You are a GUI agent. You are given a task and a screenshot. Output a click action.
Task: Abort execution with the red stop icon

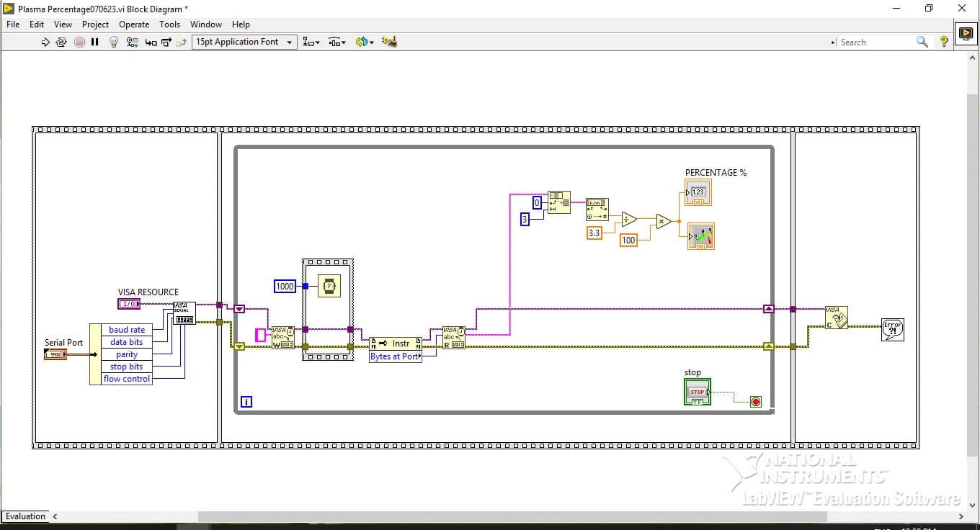(79, 42)
